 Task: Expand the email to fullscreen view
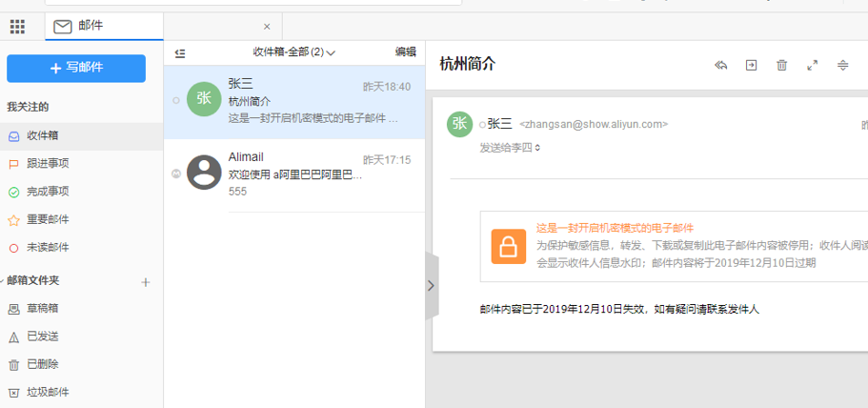(x=812, y=65)
